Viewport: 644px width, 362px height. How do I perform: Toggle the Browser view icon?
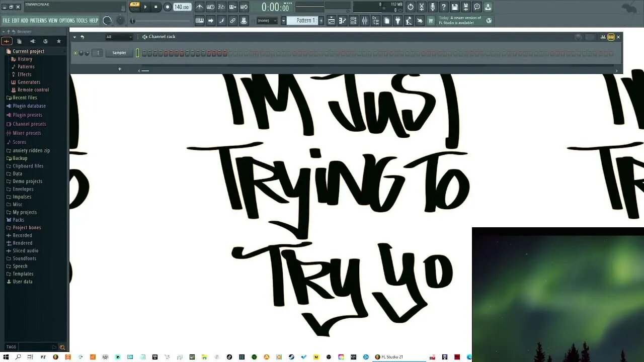376,21
